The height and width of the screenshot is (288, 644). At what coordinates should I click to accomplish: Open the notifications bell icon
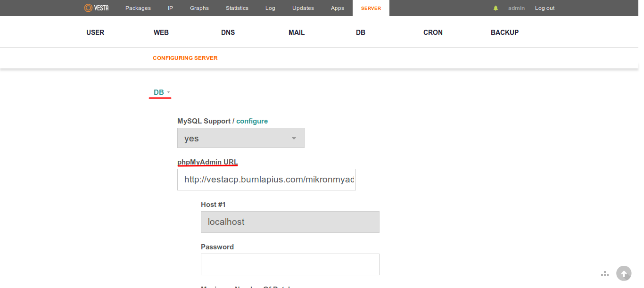pos(495,8)
